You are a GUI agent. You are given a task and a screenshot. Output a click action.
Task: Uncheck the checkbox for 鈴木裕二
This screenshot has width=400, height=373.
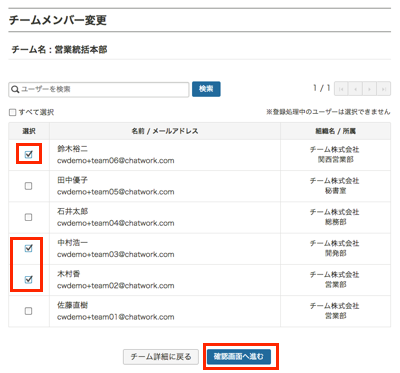coord(29,154)
